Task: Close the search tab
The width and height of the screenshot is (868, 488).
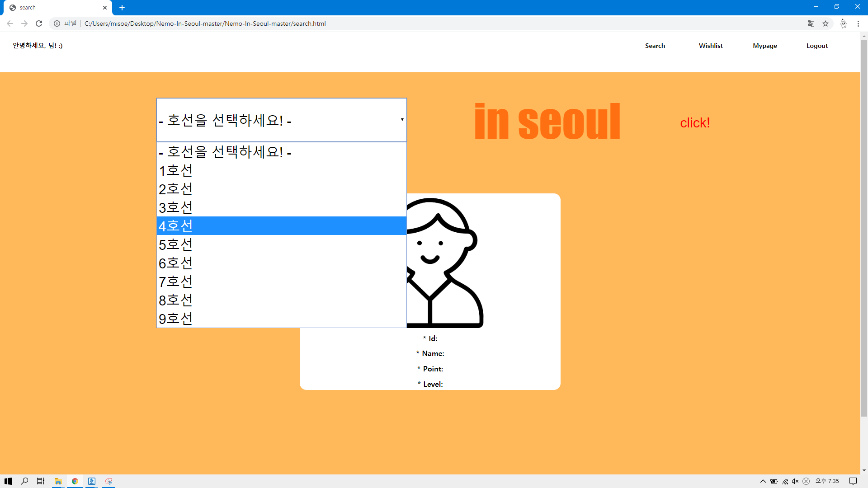Action: click(105, 8)
